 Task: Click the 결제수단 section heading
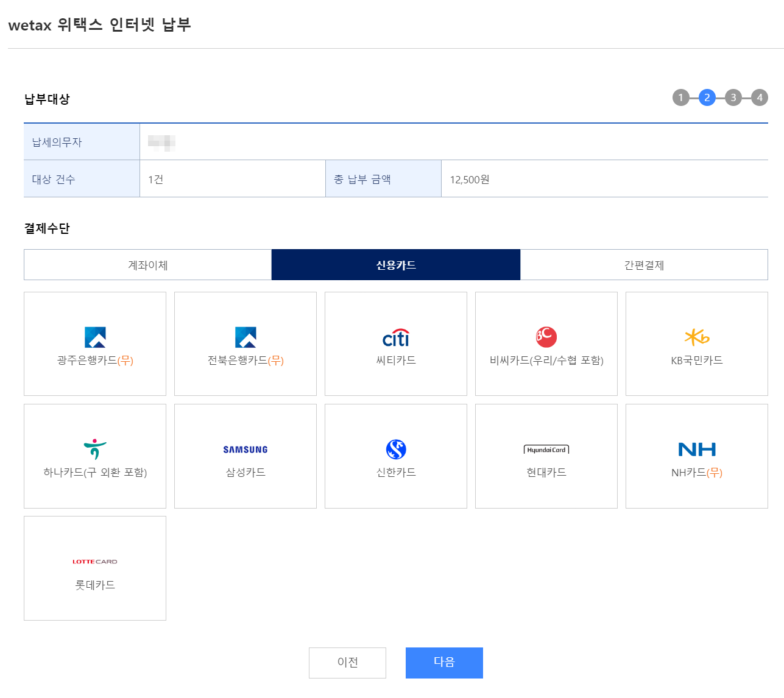(x=47, y=228)
